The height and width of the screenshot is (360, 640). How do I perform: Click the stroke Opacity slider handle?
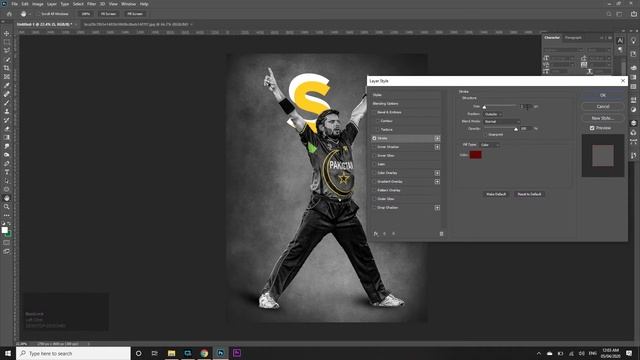click(516, 129)
